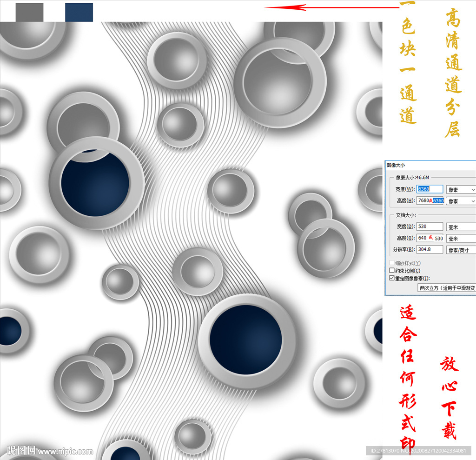Image resolution: width=476 pixels, height=460 pixels.
Task: Click the resolution (分辨率 R) input field
Action: pos(430,249)
